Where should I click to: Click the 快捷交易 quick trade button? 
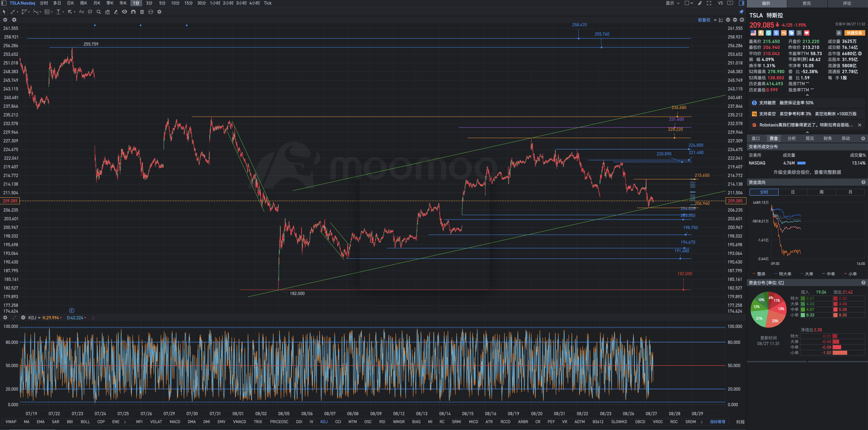coord(854,33)
